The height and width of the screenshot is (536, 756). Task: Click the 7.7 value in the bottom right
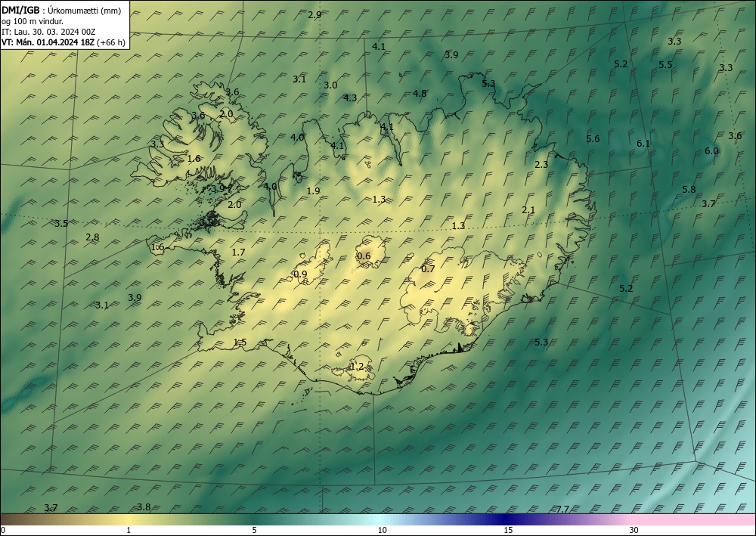click(x=562, y=510)
